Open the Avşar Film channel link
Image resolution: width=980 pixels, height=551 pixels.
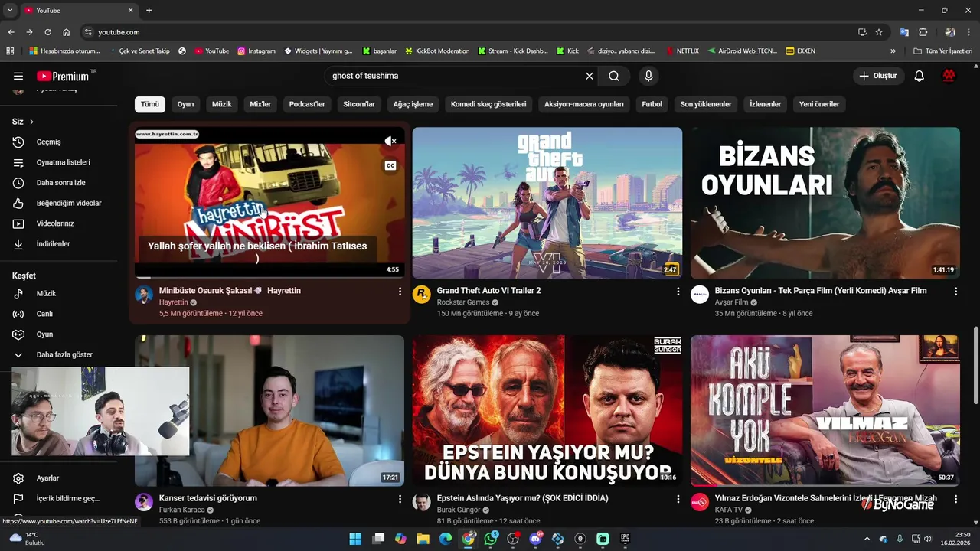pos(731,302)
